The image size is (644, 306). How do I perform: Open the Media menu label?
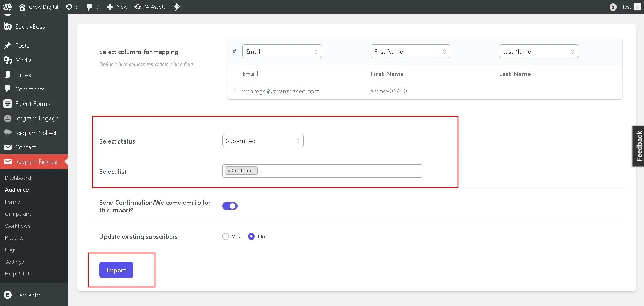[x=23, y=60]
